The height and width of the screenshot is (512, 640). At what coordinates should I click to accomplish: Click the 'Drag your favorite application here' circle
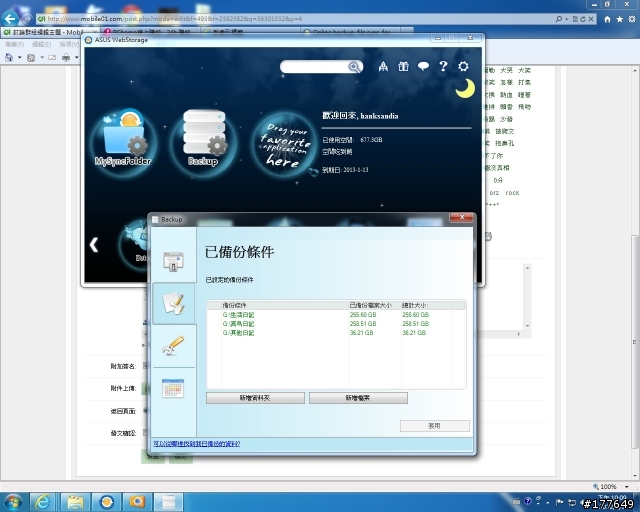[x=284, y=145]
